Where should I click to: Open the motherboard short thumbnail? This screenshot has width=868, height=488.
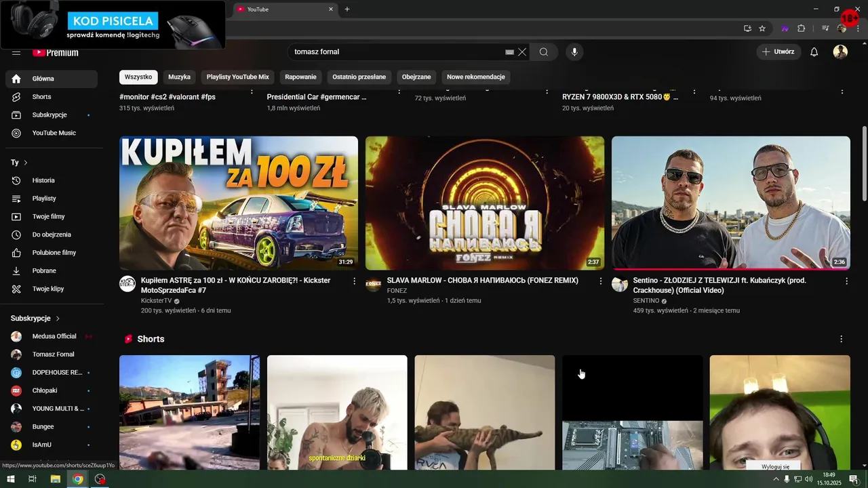632,412
